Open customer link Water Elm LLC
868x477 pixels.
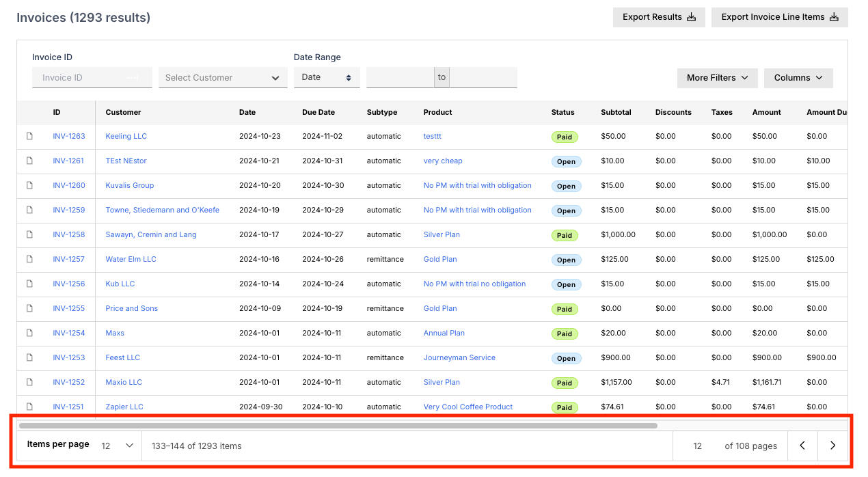click(131, 259)
